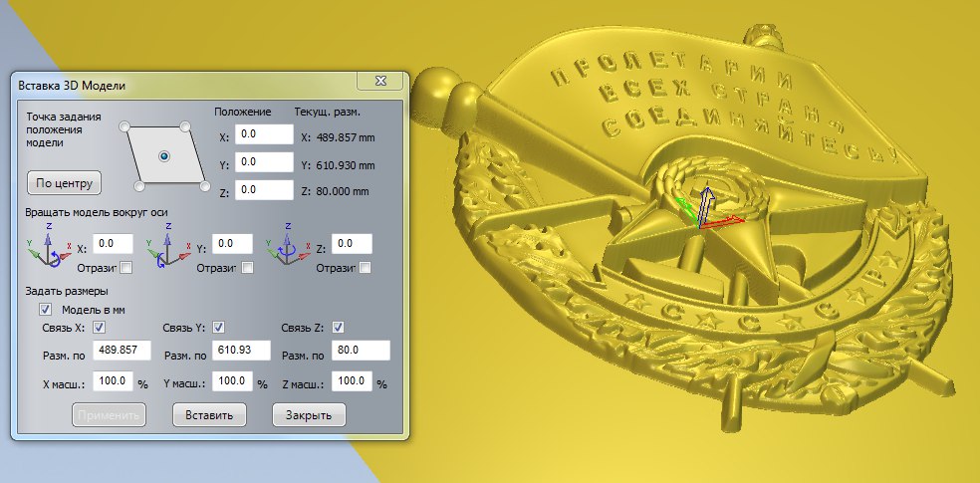The height and width of the screenshot is (483, 980).
Task: Select the bottom-left corner anchor point
Action: (139, 184)
